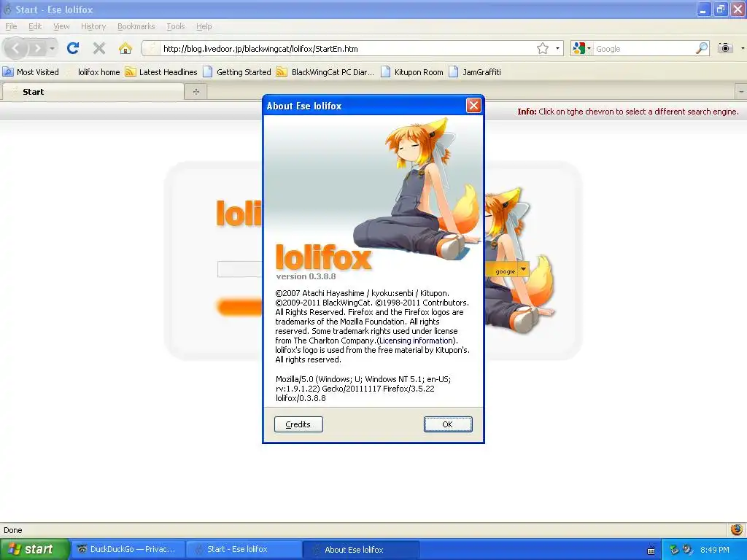Click the orange search button on start page
Viewport: 747px width, 560px height.
click(x=239, y=307)
